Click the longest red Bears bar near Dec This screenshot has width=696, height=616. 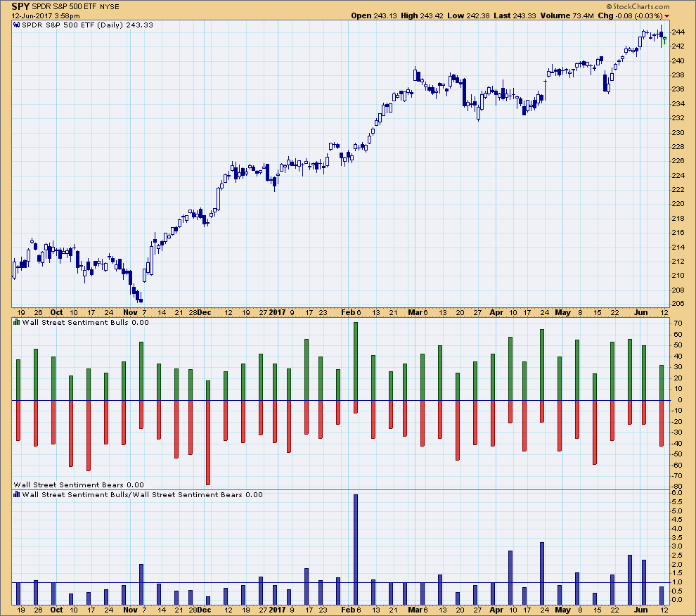207,442
